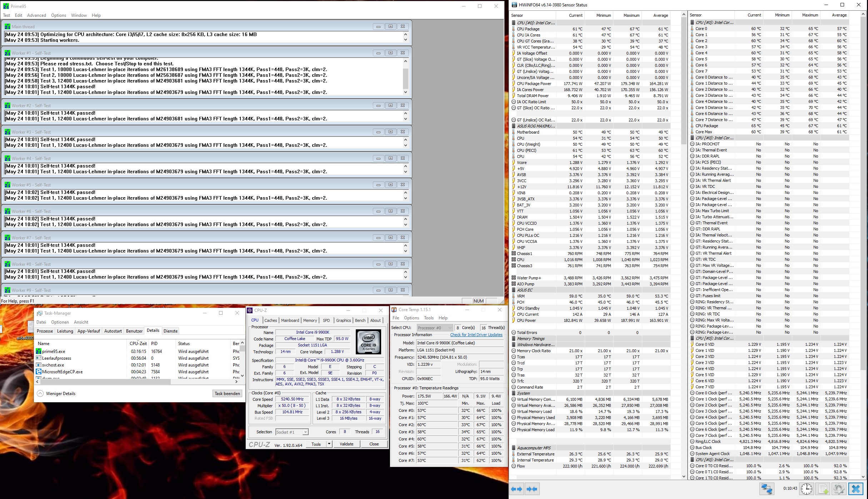The width and height of the screenshot is (868, 499).
Task: Open HWiNFO sensor settings gear
Action: tap(839, 489)
